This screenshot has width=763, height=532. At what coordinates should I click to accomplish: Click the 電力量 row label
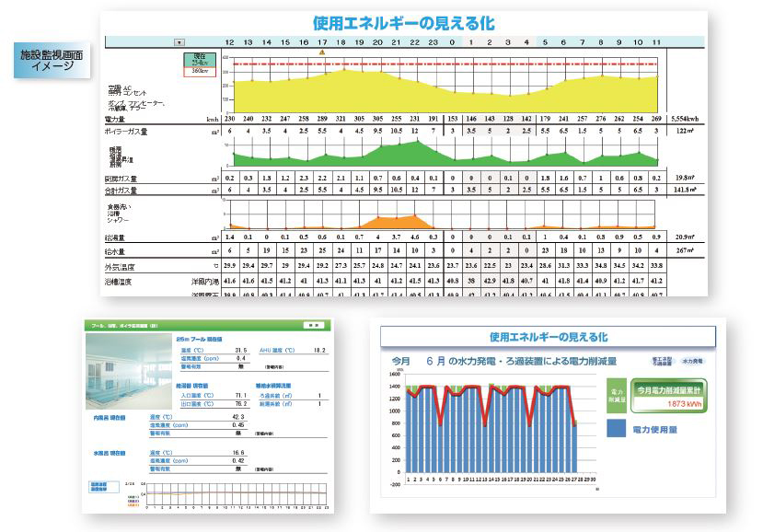pyautogui.click(x=114, y=120)
